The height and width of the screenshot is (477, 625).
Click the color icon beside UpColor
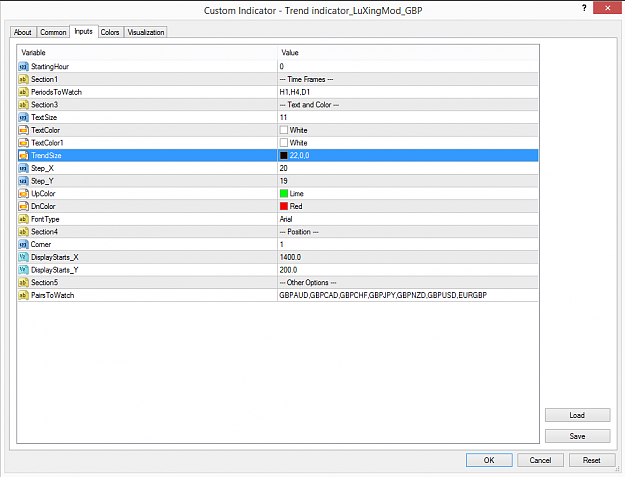24,194
